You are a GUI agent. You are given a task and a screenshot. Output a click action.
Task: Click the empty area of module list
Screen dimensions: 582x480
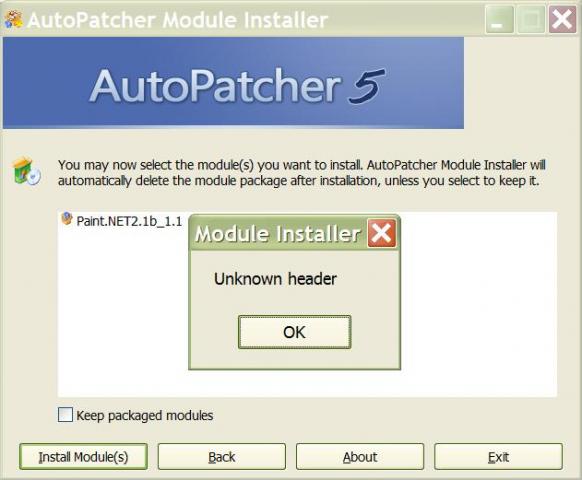click(479, 304)
